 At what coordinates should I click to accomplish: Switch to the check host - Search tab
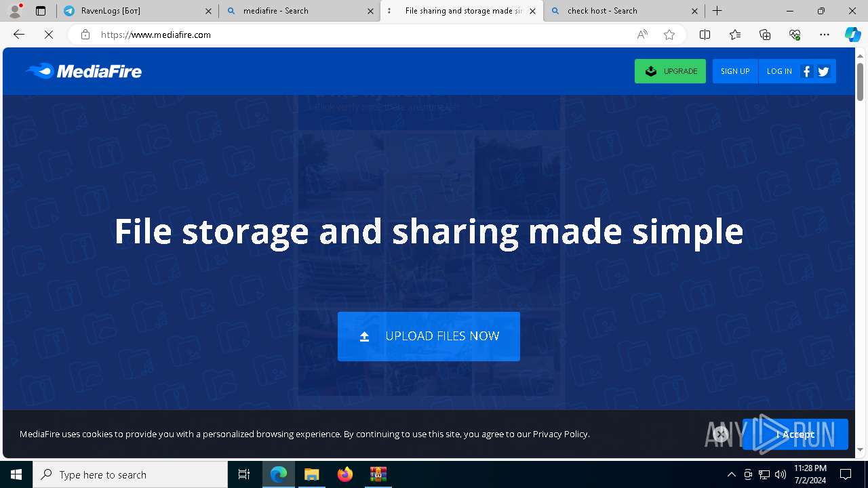tap(624, 11)
